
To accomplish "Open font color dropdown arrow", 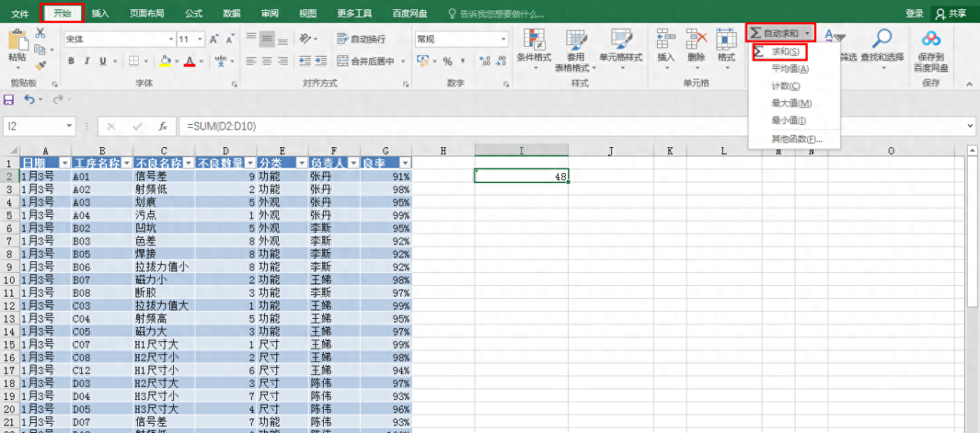I will pyautogui.click(x=201, y=62).
